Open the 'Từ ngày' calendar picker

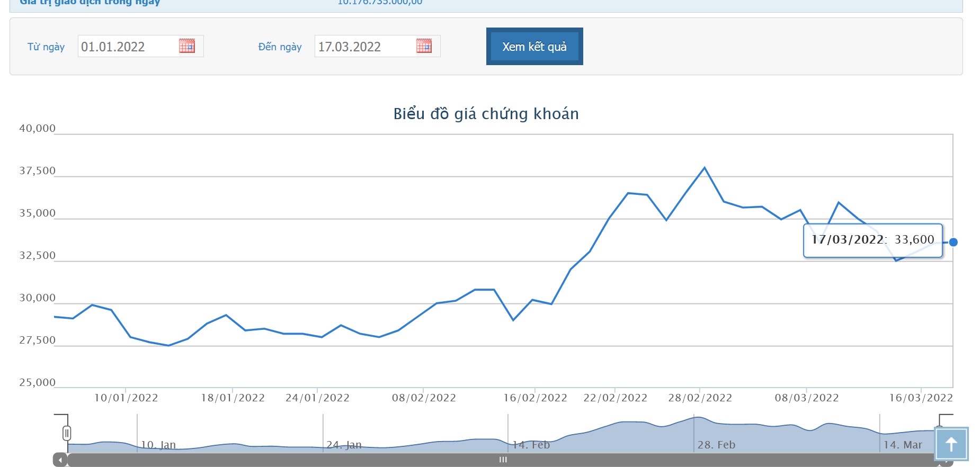187,46
